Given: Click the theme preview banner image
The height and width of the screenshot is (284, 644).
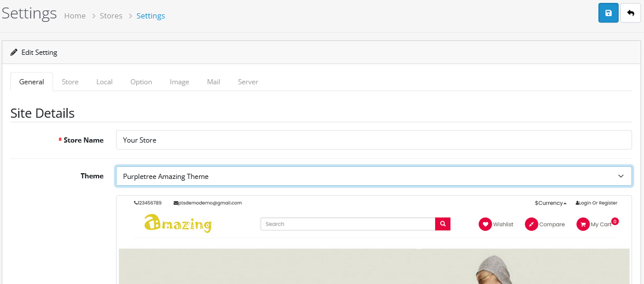Looking at the screenshot, I should pos(374,266).
